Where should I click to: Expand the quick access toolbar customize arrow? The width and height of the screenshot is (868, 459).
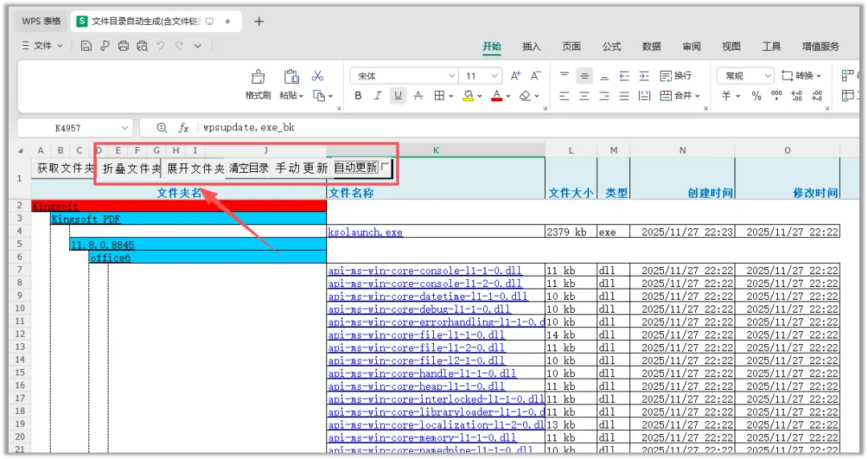click(x=198, y=46)
